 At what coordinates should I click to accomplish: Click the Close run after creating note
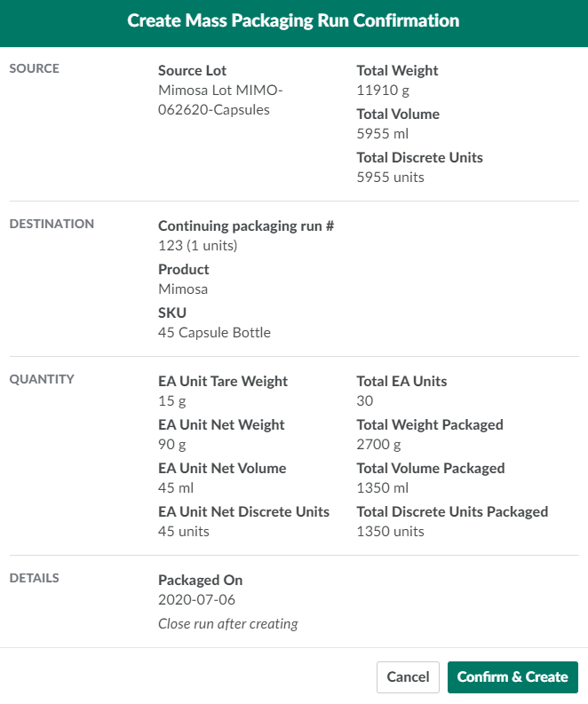coord(228,623)
